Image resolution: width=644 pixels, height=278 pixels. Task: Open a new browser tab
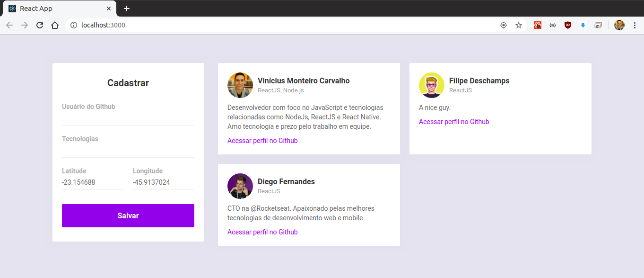pyautogui.click(x=126, y=8)
